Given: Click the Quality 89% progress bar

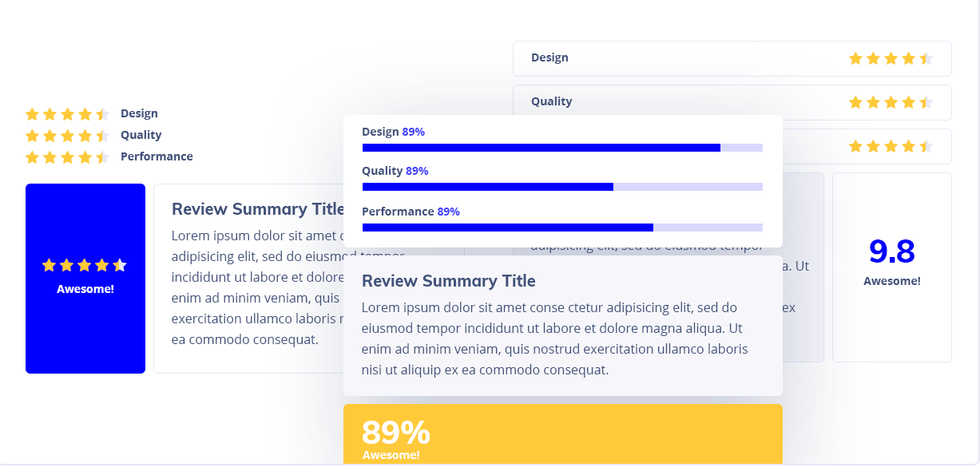Looking at the screenshot, I should 562,187.
